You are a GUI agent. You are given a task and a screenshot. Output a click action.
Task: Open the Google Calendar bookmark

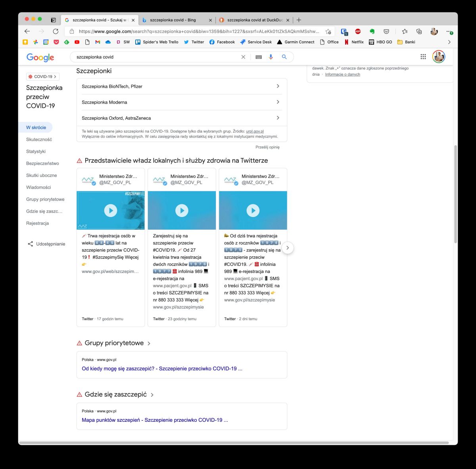[46, 42]
